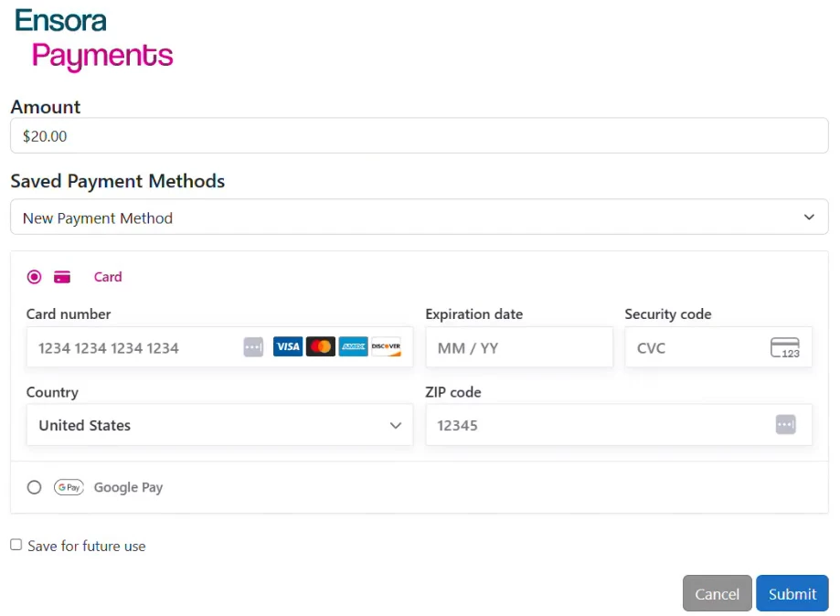The width and height of the screenshot is (840, 616).
Task: Focus the Amount input field
Action: coord(419,136)
